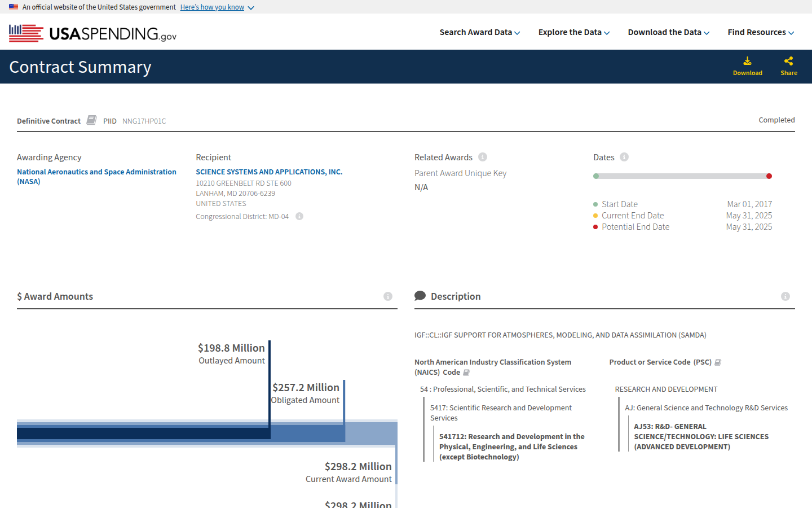Click info icon beside Congressional District

pyautogui.click(x=299, y=216)
